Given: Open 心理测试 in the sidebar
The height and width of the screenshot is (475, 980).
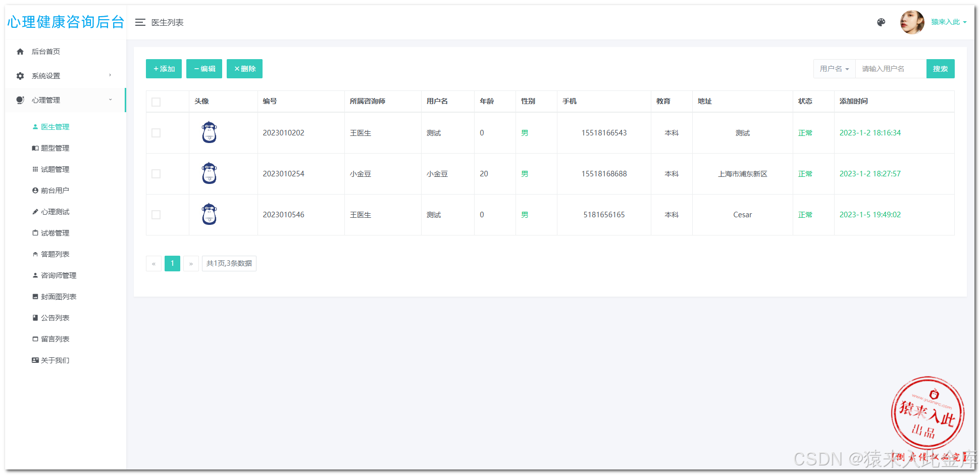Looking at the screenshot, I should (55, 212).
